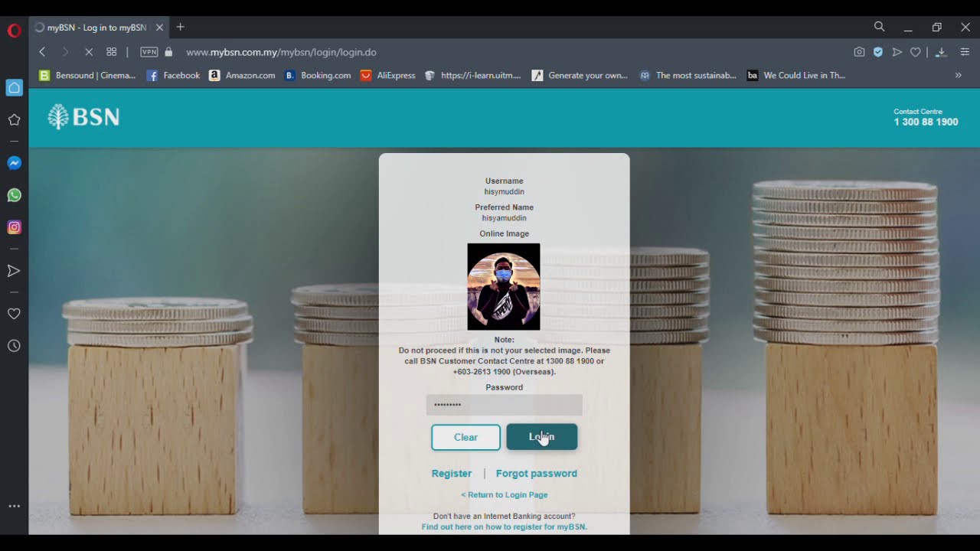The width and height of the screenshot is (980, 551).
Task: Open the Amazon.com bookmark
Action: coord(242,75)
